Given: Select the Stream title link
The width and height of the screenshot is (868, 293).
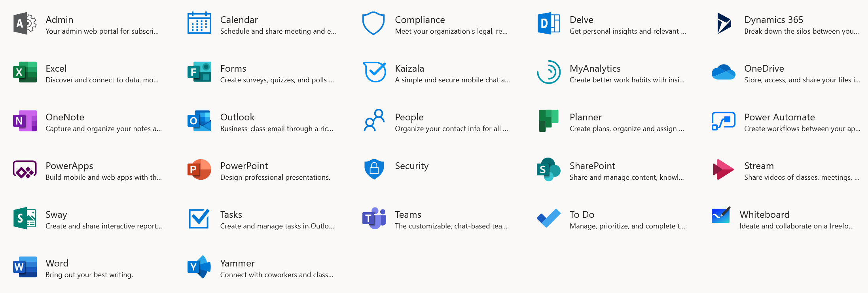Looking at the screenshot, I should [759, 166].
